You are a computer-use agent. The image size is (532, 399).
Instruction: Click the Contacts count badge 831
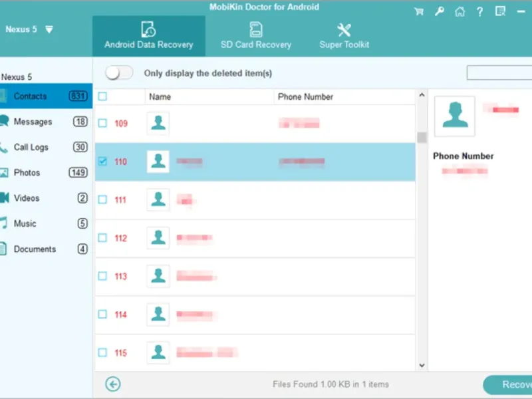click(x=78, y=96)
